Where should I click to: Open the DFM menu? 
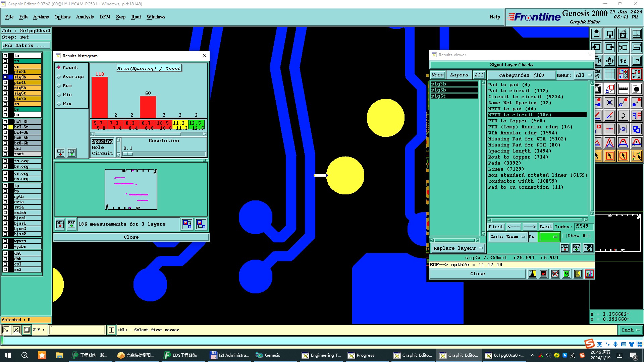tap(105, 17)
